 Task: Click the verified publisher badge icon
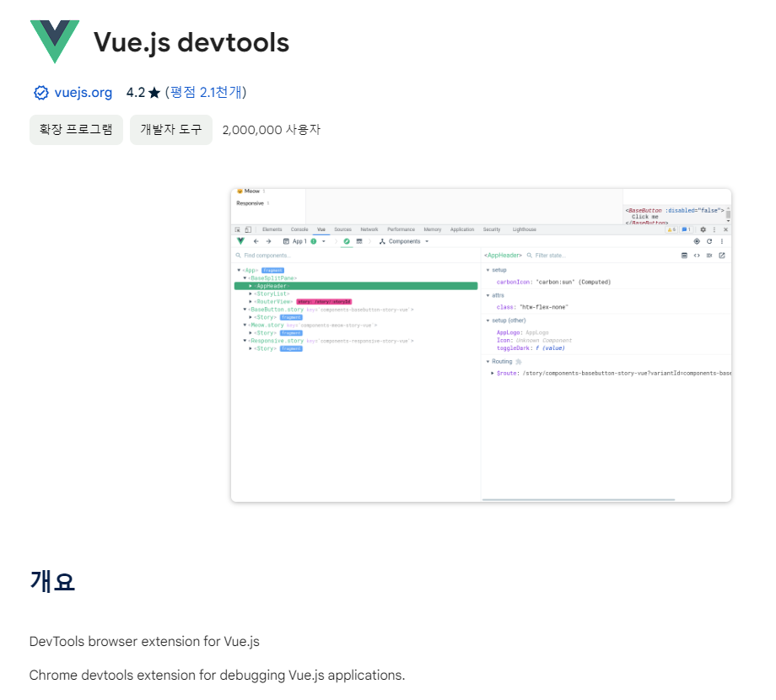click(x=41, y=93)
